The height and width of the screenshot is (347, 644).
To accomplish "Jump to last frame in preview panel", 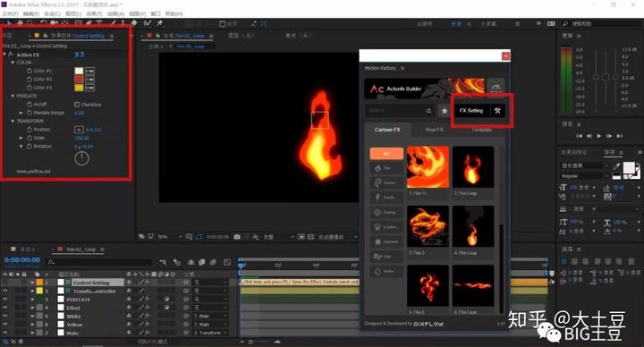I will tap(620, 136).
